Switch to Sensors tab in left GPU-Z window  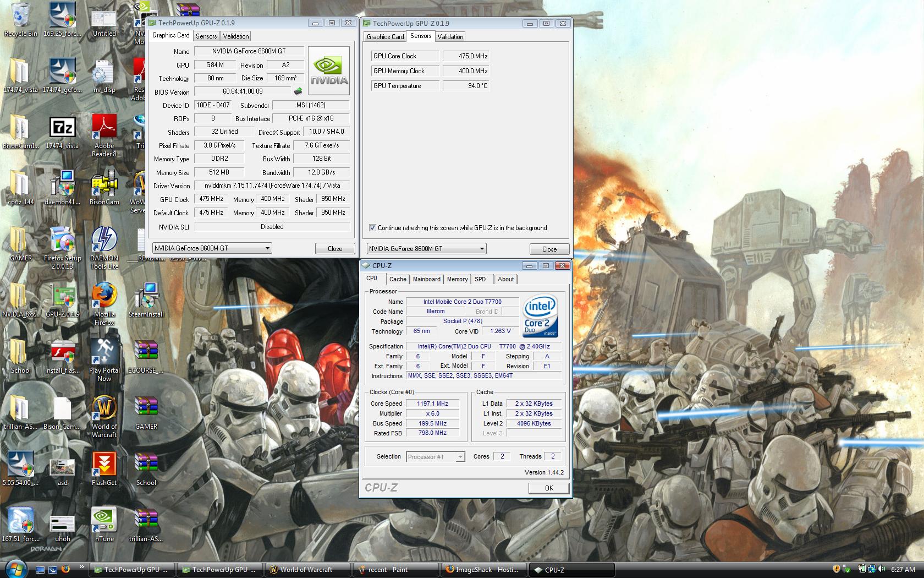206,36
